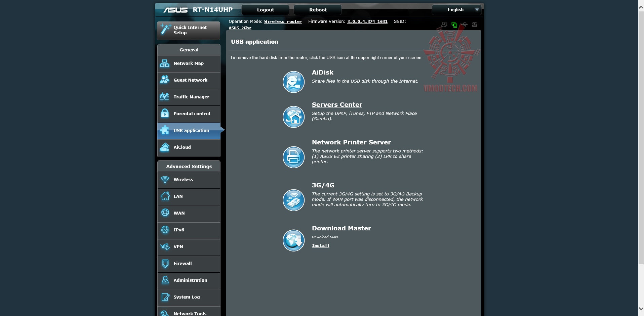Open the System Log page
The height and width of the screenshot is (316, 644).
click(189, 297)
